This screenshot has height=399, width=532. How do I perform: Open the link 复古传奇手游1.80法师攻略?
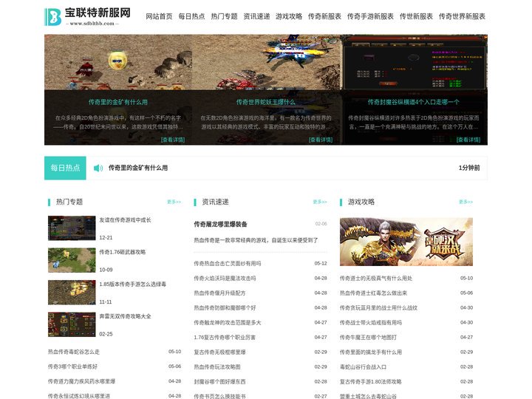371,382
